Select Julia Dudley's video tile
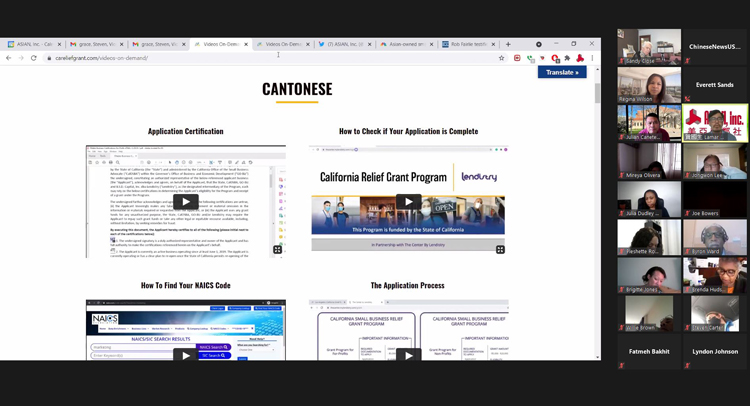 [x=649, y=199]
